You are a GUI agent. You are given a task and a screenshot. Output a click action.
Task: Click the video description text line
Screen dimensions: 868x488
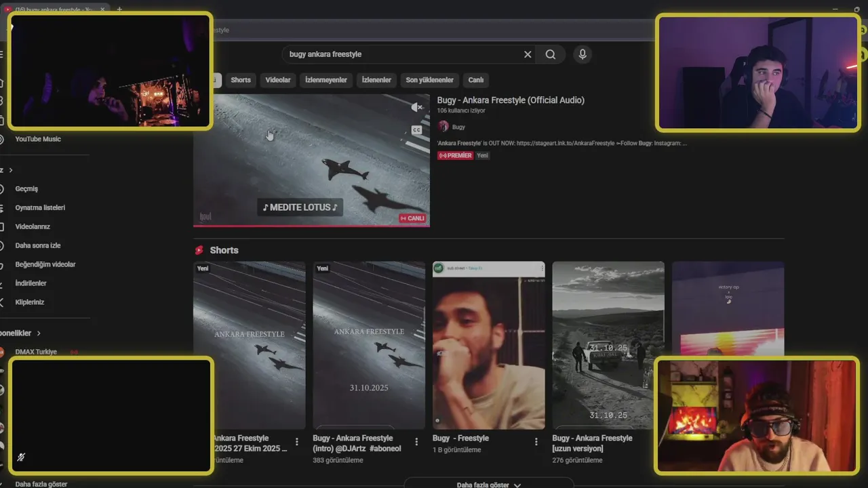pos(562,143)
